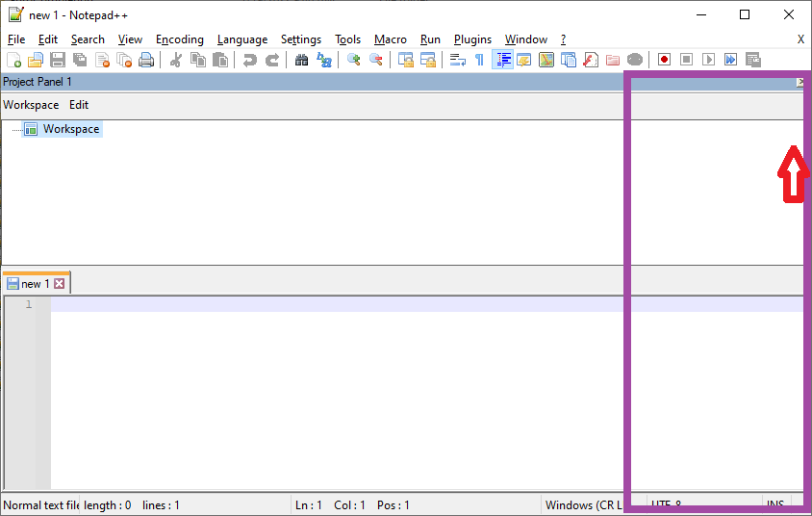This screenshot has height=516, width=812.
Task: Play back the recorded macro
Action: [x=708, y=60]
